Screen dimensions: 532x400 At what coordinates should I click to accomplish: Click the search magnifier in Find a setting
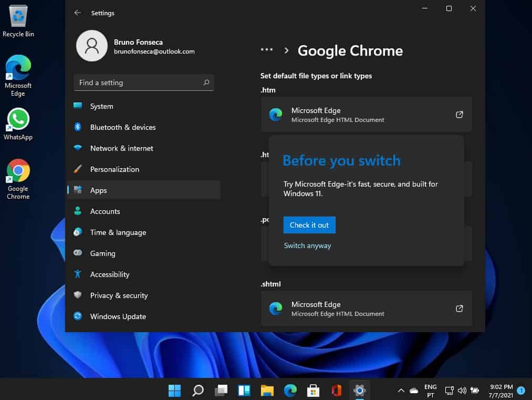coord(206,83)
